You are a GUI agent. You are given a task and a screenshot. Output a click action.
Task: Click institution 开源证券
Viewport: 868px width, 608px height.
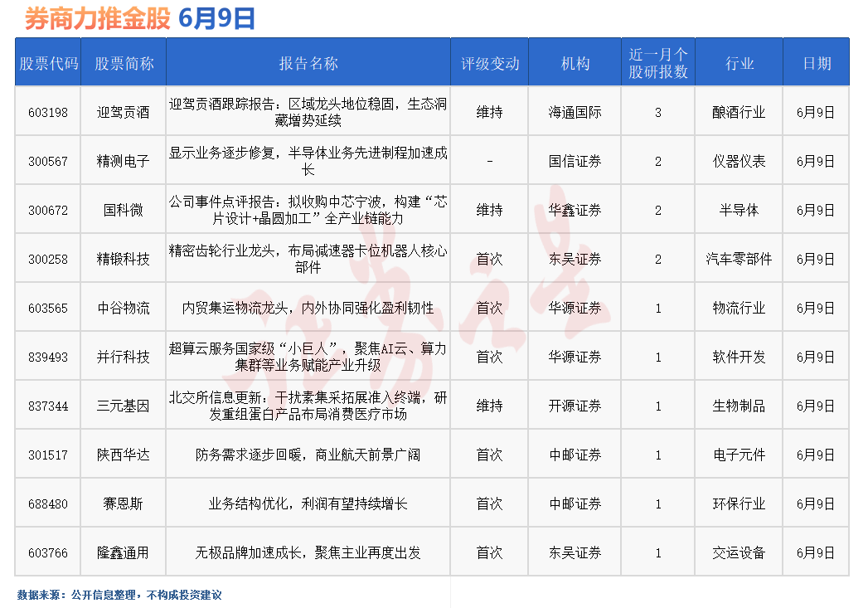tap(575, 406)
